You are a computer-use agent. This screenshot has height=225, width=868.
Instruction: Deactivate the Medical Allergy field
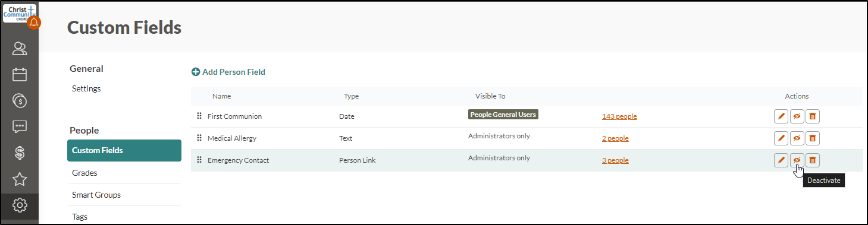pyautogui.click(x=797, y=138)
